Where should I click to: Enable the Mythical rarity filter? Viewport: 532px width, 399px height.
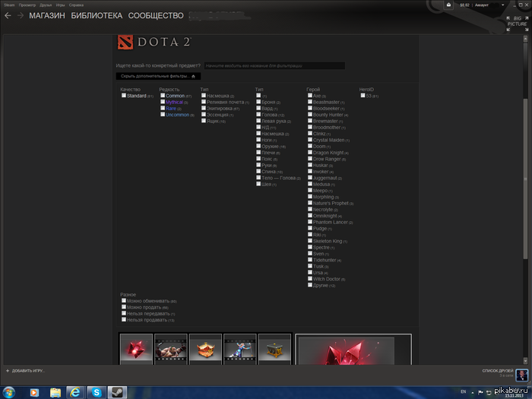[163, 102]
